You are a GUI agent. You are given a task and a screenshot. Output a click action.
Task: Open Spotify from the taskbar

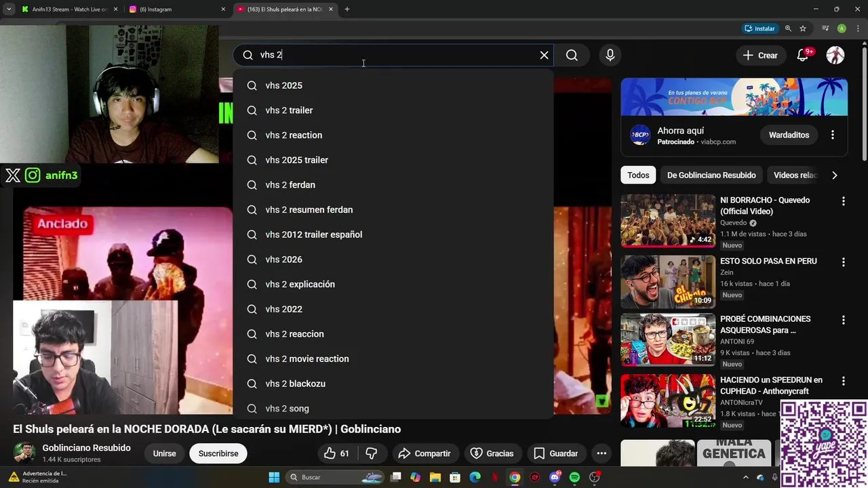tap(574, 477)
